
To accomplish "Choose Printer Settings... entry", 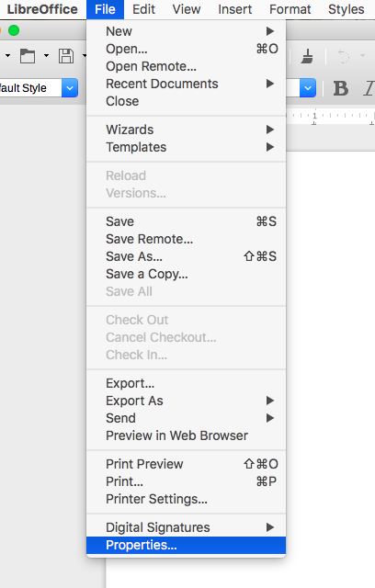I will coord(186,499).
